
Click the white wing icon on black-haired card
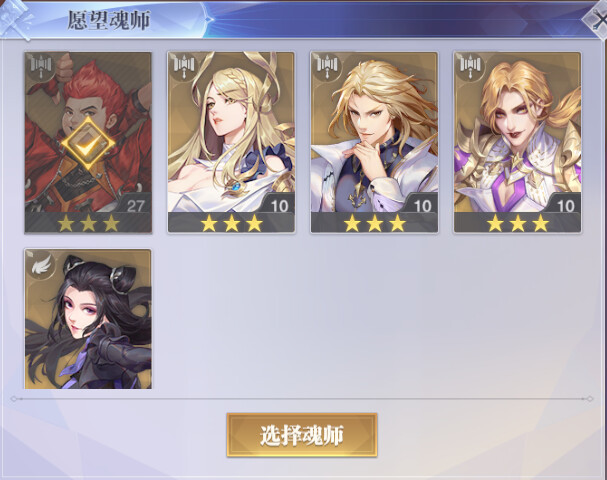coord(41,265)
